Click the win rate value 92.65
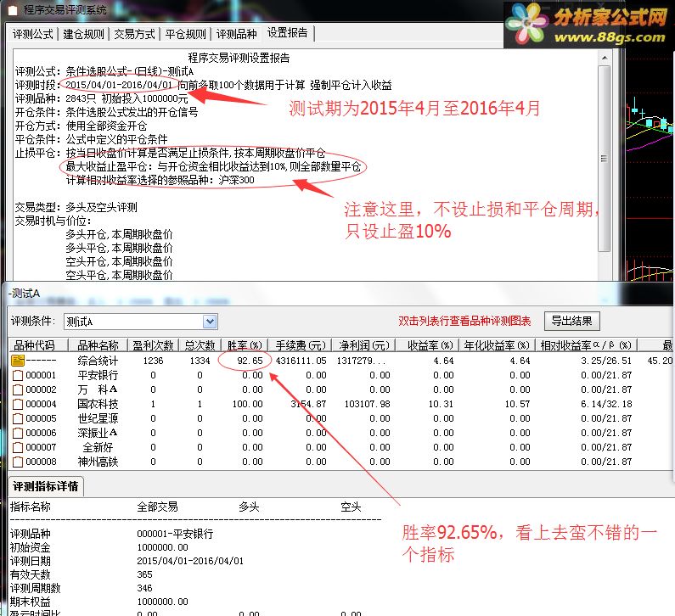The width and height of the screenshot is (675, 616). pos(250,361)
